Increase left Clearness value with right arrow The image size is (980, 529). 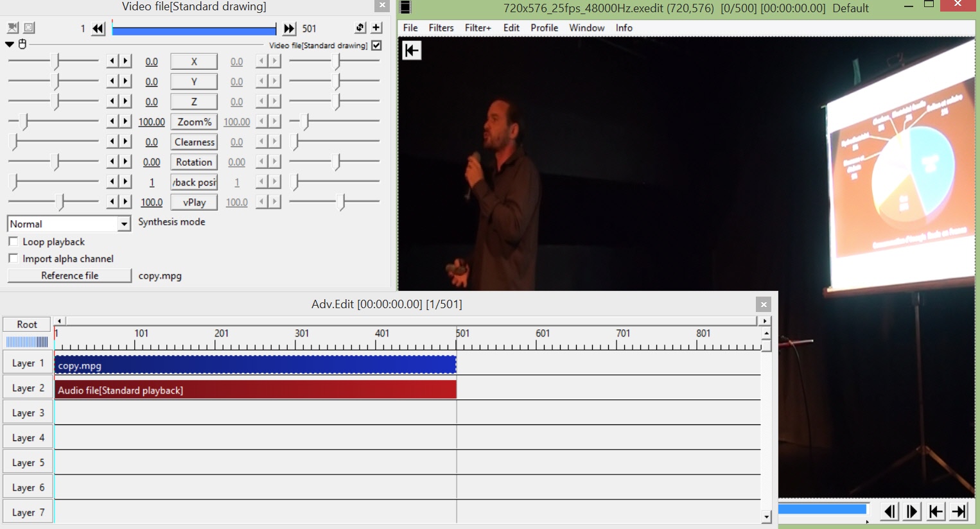point(126,141)
